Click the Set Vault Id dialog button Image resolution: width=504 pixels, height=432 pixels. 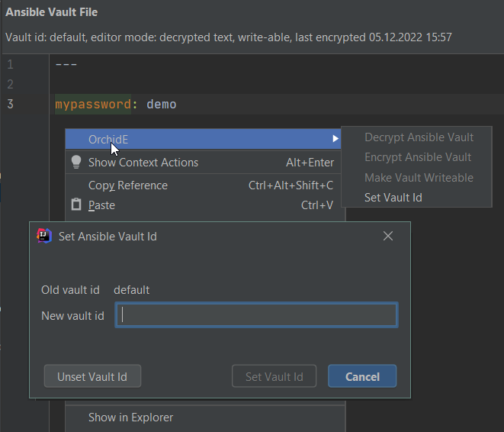coord(274,376)
